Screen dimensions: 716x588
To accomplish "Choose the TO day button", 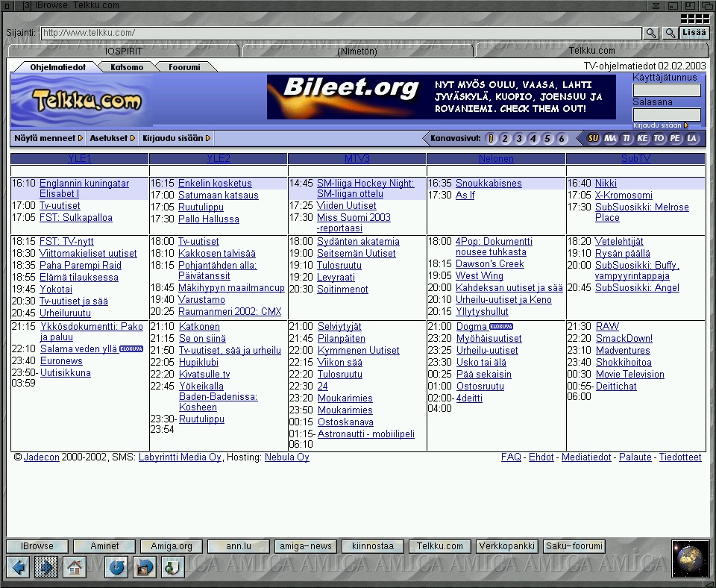I will click(659, 139).
